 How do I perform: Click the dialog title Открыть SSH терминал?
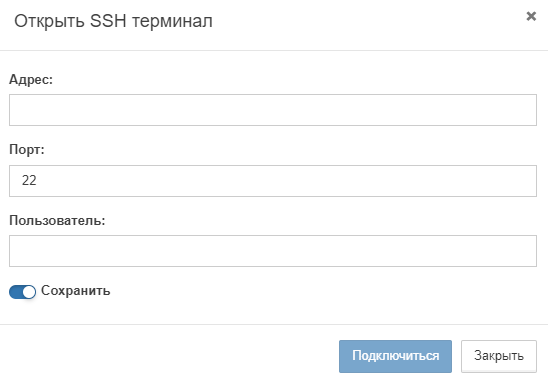tap(113, 21)
